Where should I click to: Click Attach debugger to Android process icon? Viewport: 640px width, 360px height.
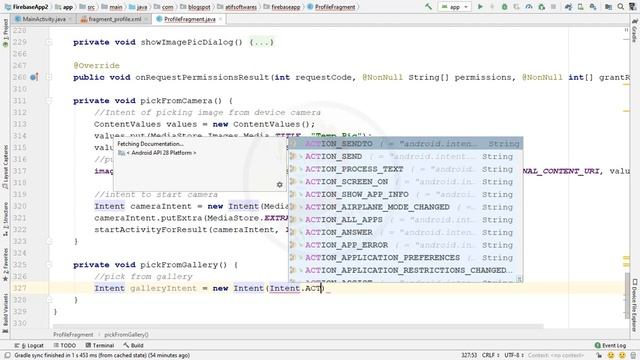[x=541, y=7]
